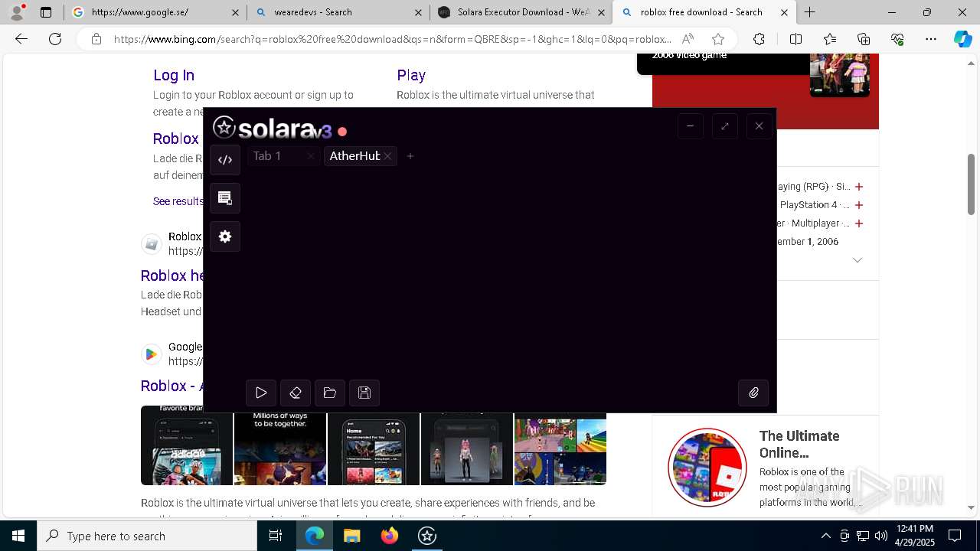Minimize the Solara window
This screenshot has height=551, width=980.
tap(690, 126)
